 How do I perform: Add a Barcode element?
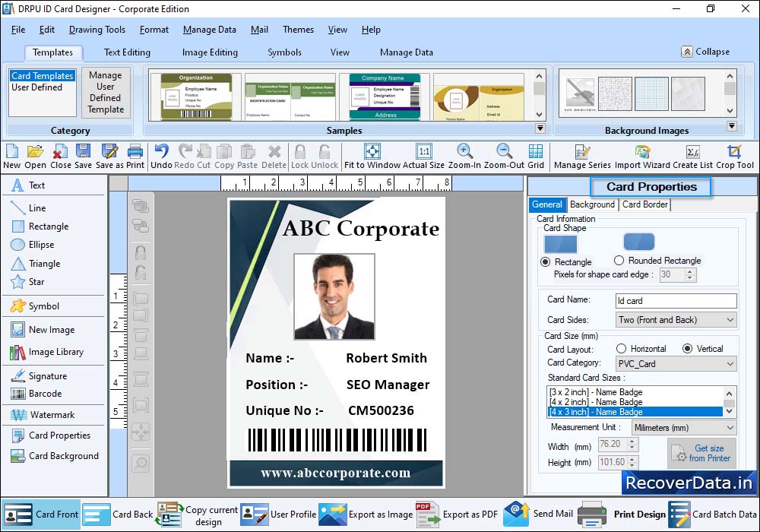pyautogui.click(x=36, y=394)
